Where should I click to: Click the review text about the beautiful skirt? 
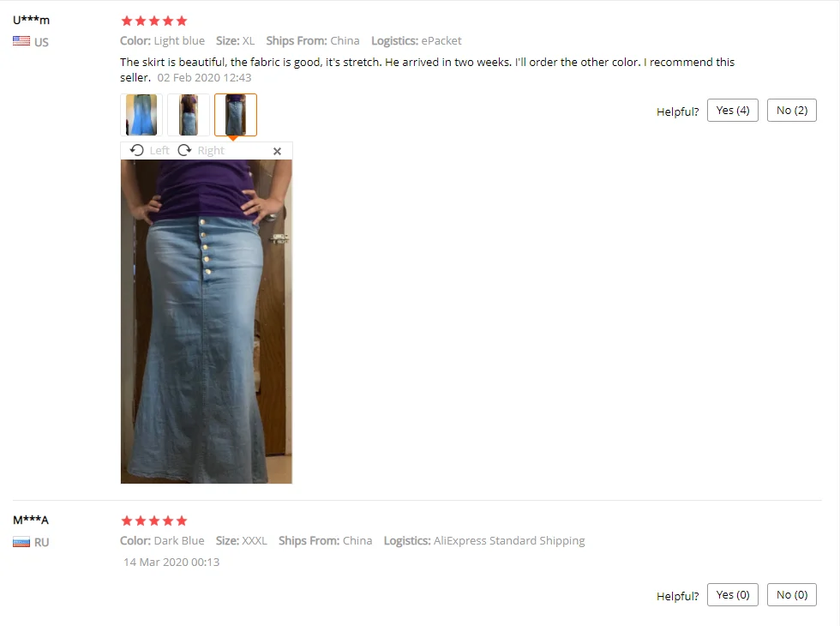(x=427, y=69)
